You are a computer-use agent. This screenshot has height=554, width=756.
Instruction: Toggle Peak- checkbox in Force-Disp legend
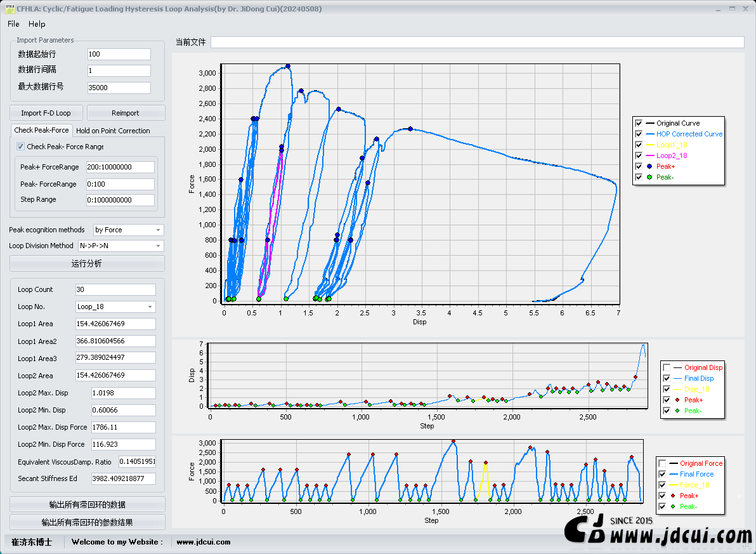(639, 177)
